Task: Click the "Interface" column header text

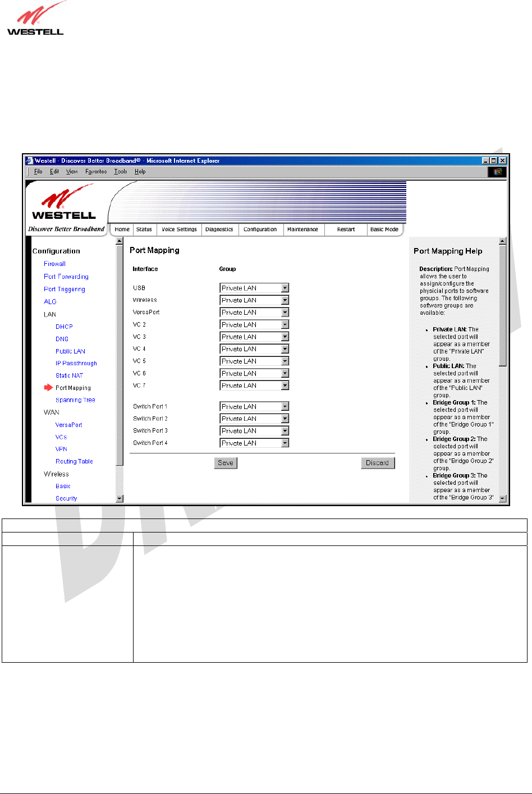Action: tap(145, 269)
